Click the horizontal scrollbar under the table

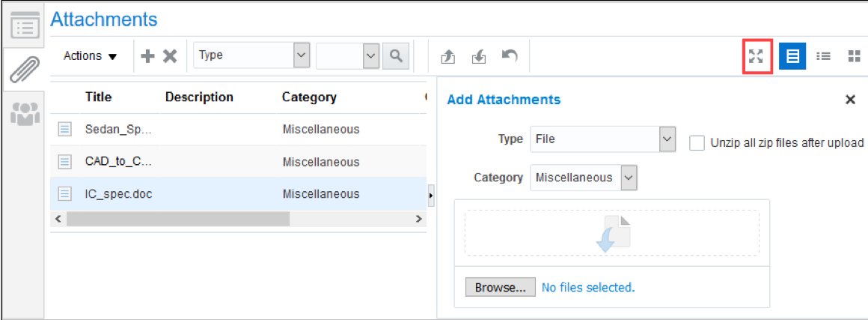(x=177, y=219)
